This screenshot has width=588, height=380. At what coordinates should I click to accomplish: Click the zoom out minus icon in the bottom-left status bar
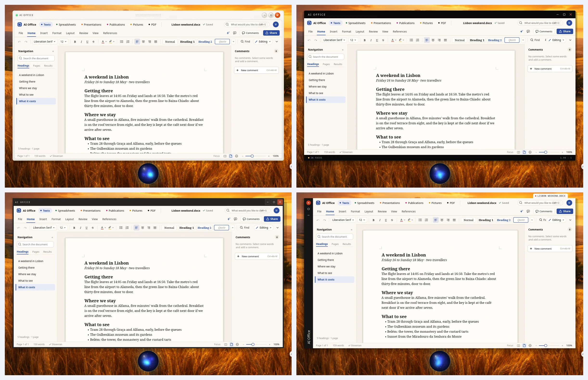(243, 344)
